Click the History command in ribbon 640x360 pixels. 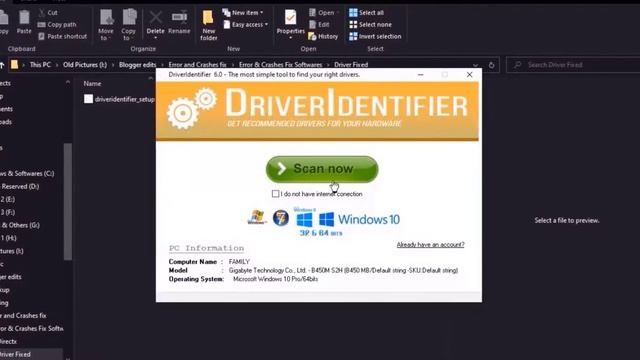323,36
